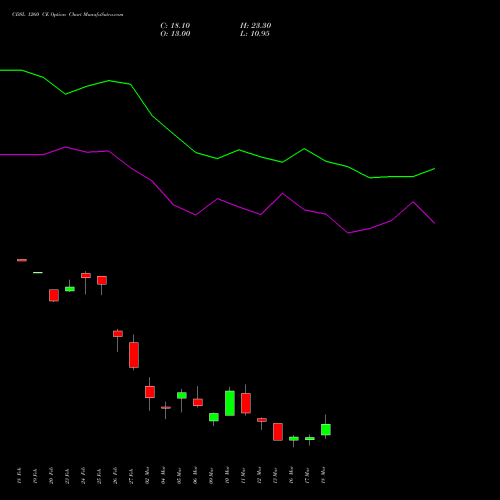Select the 06 Mar date label
The height and width of the screenshot is (500, 500).
tap(195, 476)
